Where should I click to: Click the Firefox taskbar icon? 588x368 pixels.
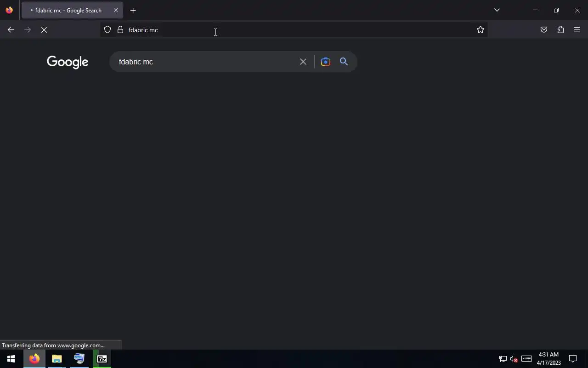click(34, 359)
